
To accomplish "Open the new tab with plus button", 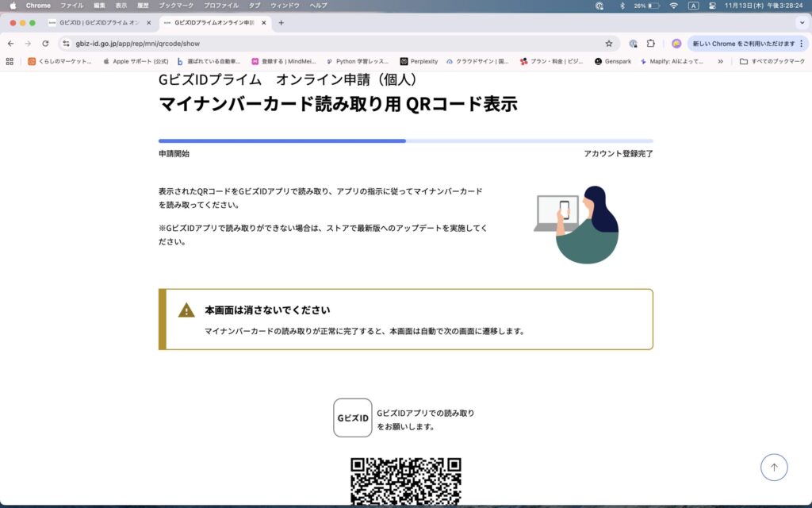I will [x=281, y=23].
